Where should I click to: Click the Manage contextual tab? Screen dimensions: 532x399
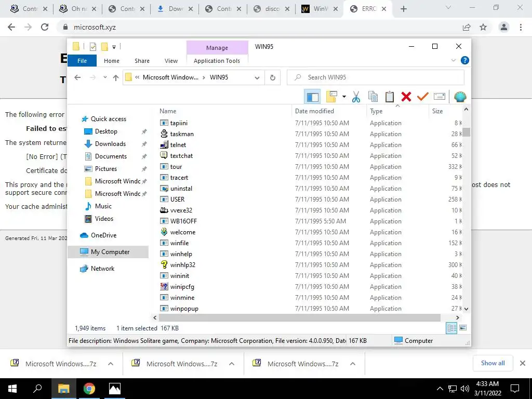coord(217,47)
